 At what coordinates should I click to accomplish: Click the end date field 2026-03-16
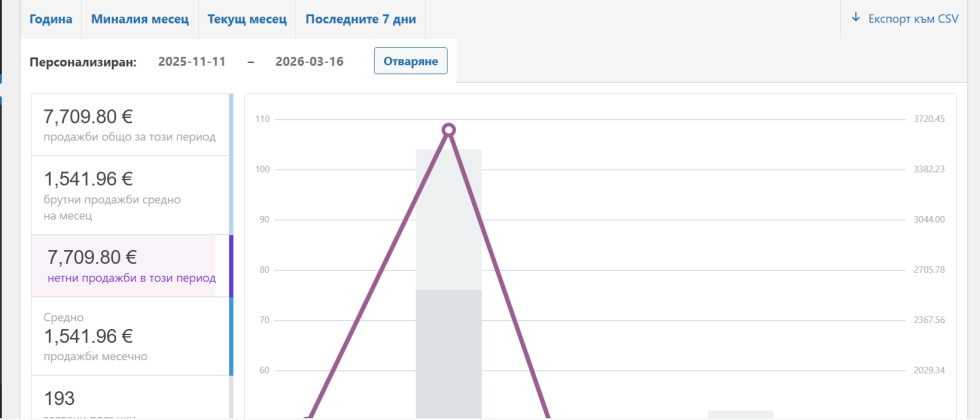pyautogui.click(x=310, y=62)
